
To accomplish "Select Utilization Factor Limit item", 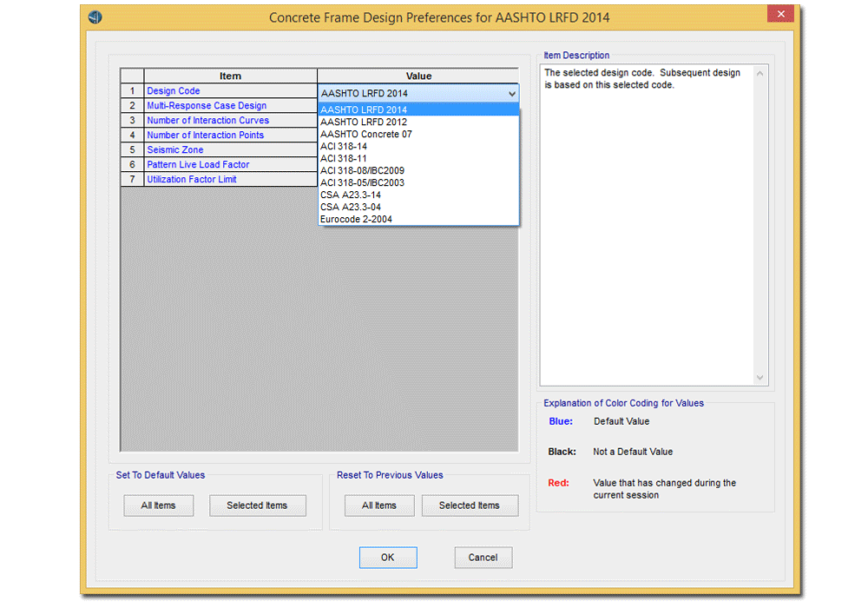I will coord(230,180).
